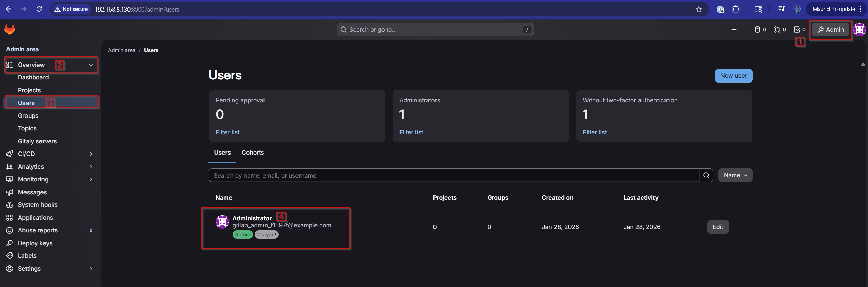Click the Admin button in top bar
This screenshot has width=868, height=287.
tap(831, 30)
